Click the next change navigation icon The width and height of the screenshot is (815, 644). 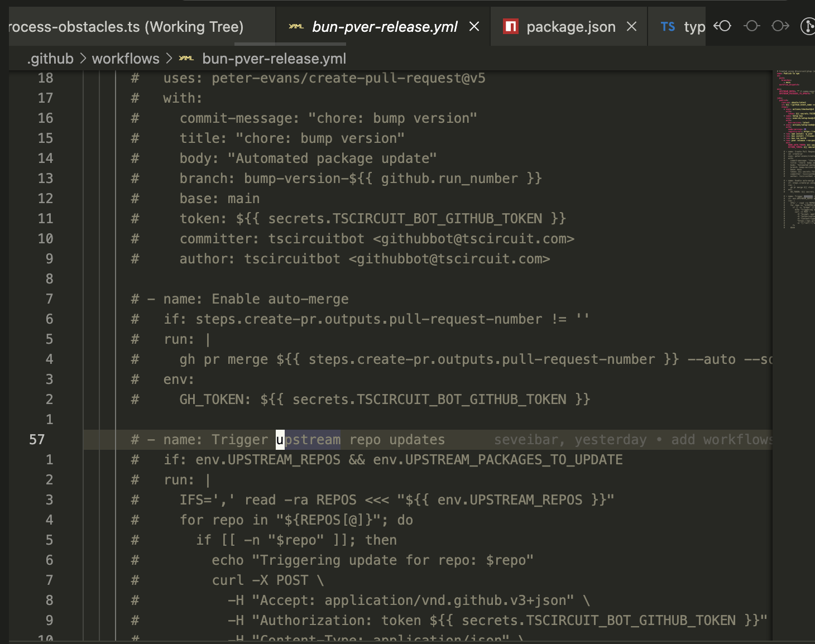(780, 26)
